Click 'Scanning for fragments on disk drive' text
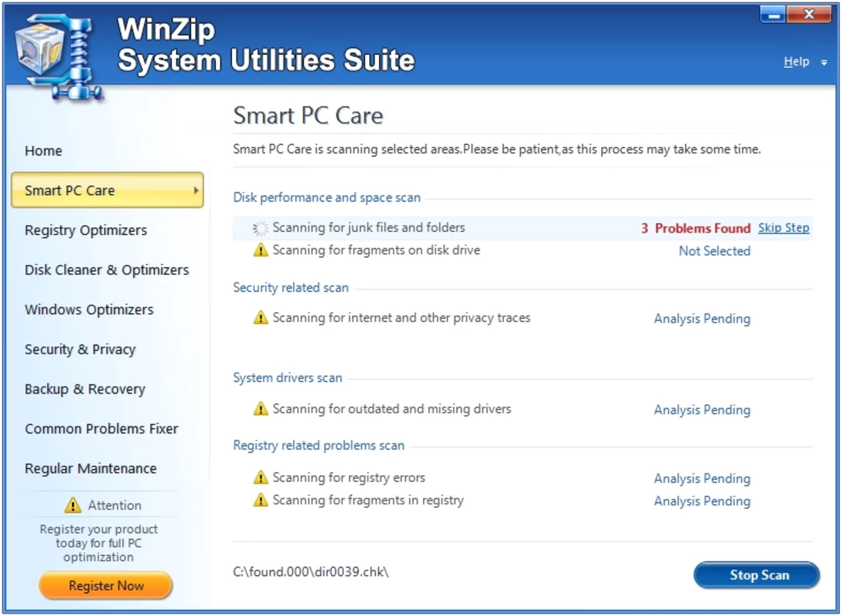The height and width of the screenshot is (616, 843). (x=376, y=250)
